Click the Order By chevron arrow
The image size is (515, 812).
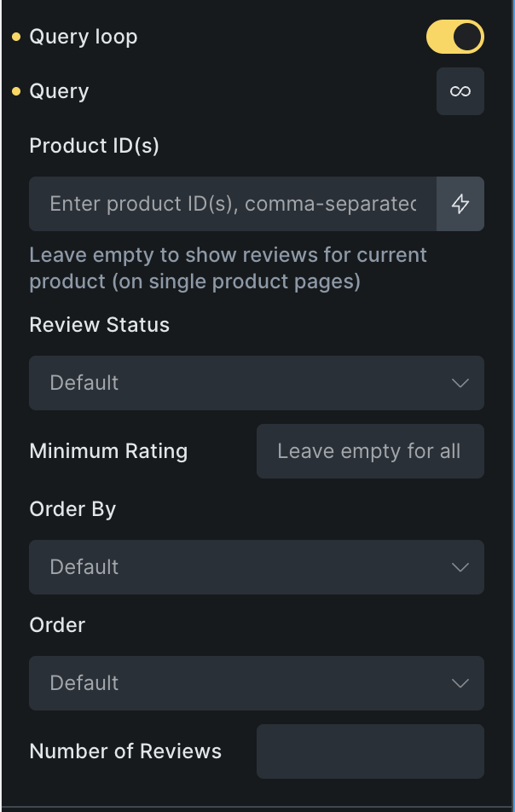pos(460,567)
